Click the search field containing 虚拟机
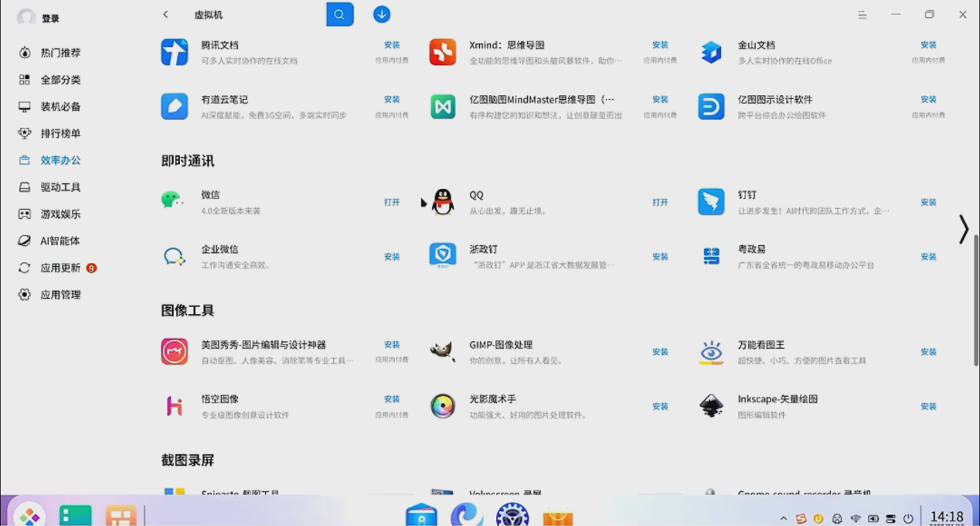 (x=255, y=15)
